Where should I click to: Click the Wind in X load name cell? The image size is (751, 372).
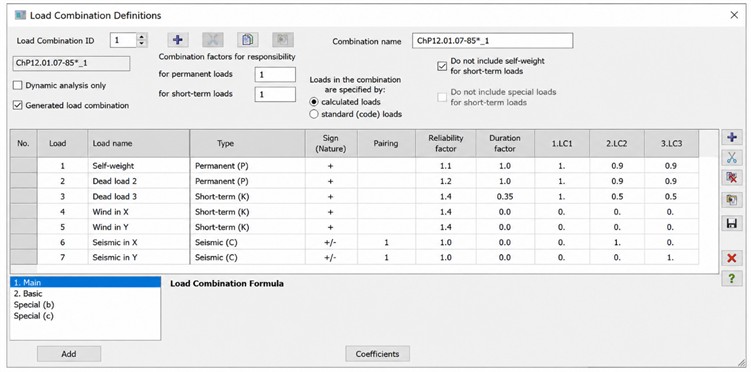coord(139,212)
